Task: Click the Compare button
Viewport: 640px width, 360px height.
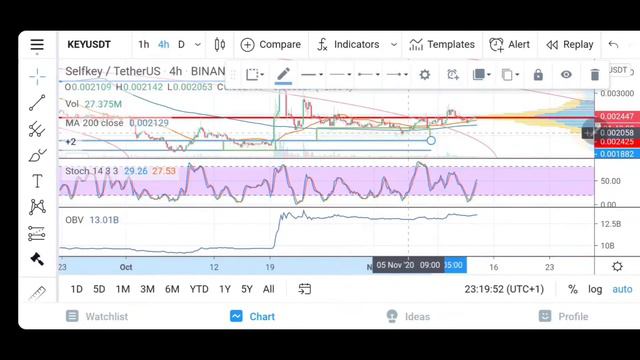Action: tap(271, 44)
